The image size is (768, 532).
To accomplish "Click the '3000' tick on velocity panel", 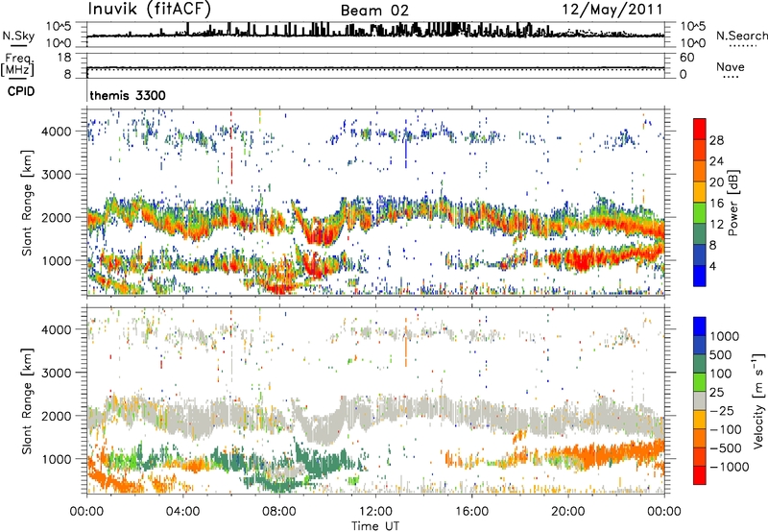I will pyautogui.click(x=56, y=373).
